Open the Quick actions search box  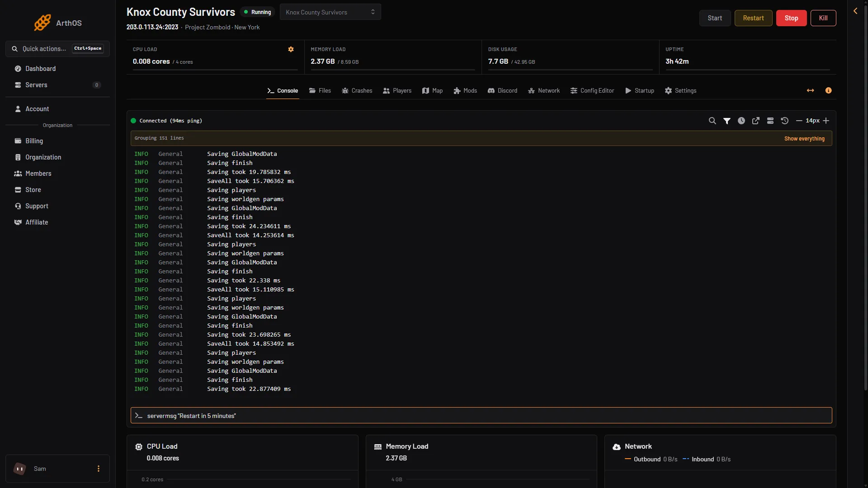(x=57, y=49)
